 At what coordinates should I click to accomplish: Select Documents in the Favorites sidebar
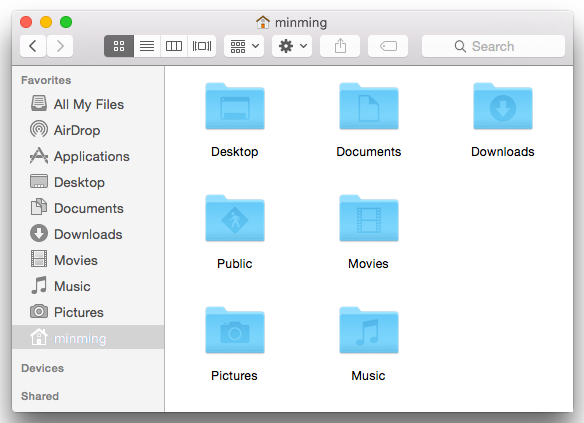(88, 208)
